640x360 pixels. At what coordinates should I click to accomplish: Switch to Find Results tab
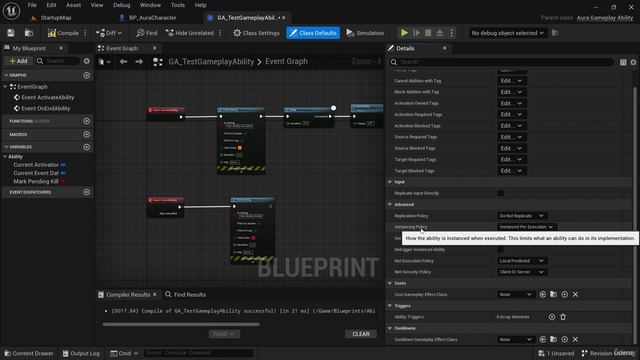[186, 295]
